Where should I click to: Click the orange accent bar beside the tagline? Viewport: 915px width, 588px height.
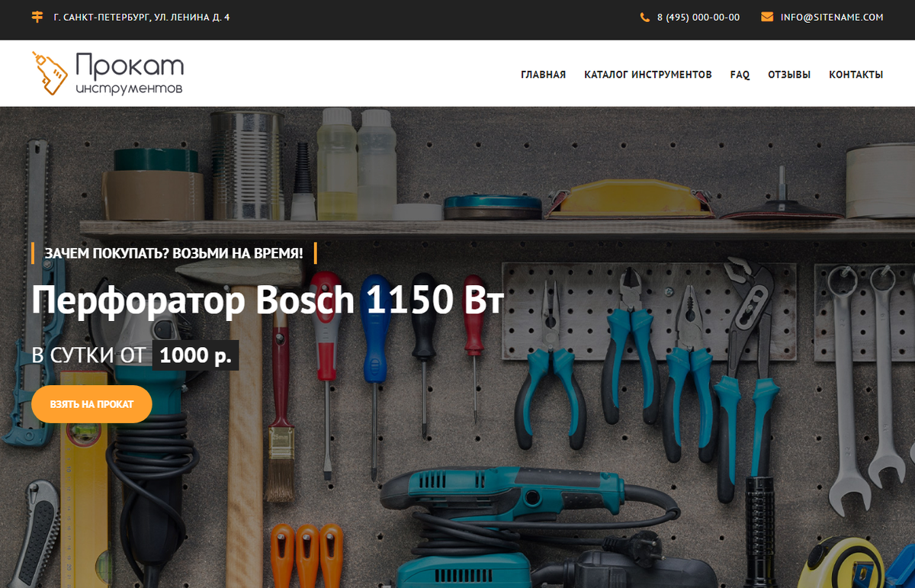pos(34,252)
